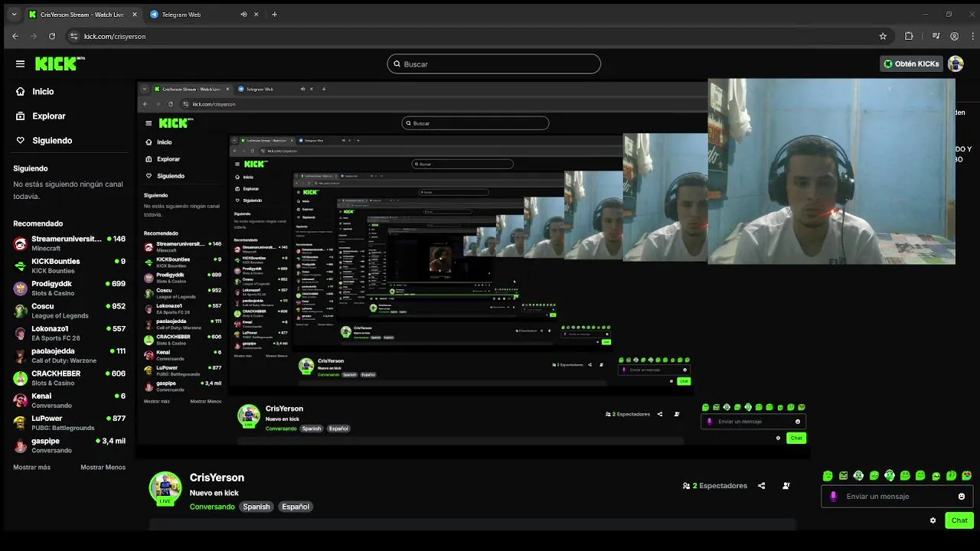Click the share stream icon
The width and height of the screenshot is (980, 551).
(761, 486)
